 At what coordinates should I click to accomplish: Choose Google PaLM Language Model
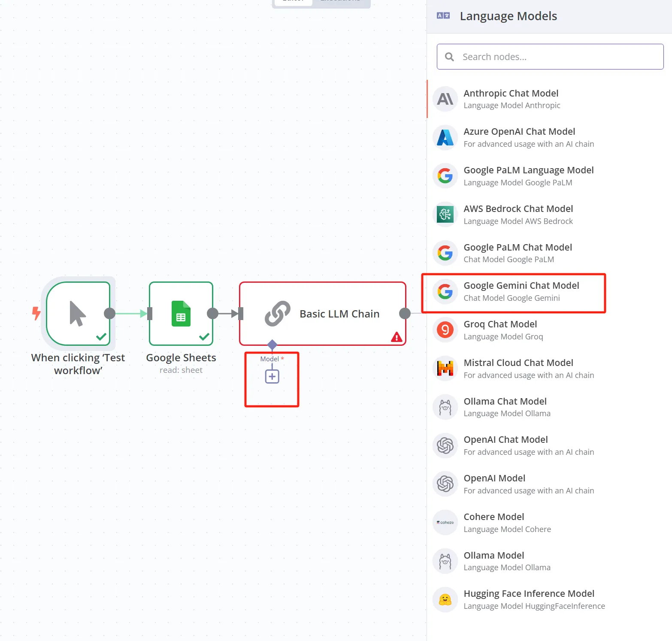coord(549,176)
